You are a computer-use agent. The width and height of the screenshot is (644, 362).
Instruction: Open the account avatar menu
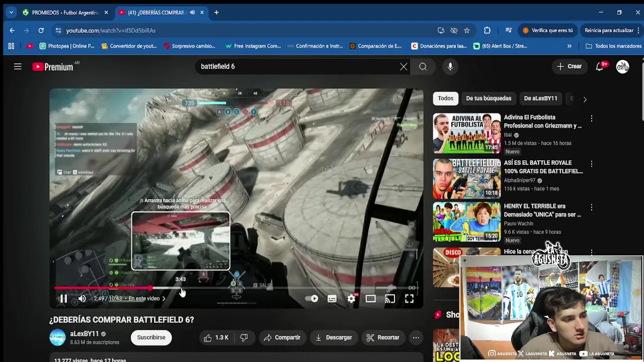coord(623,66)
